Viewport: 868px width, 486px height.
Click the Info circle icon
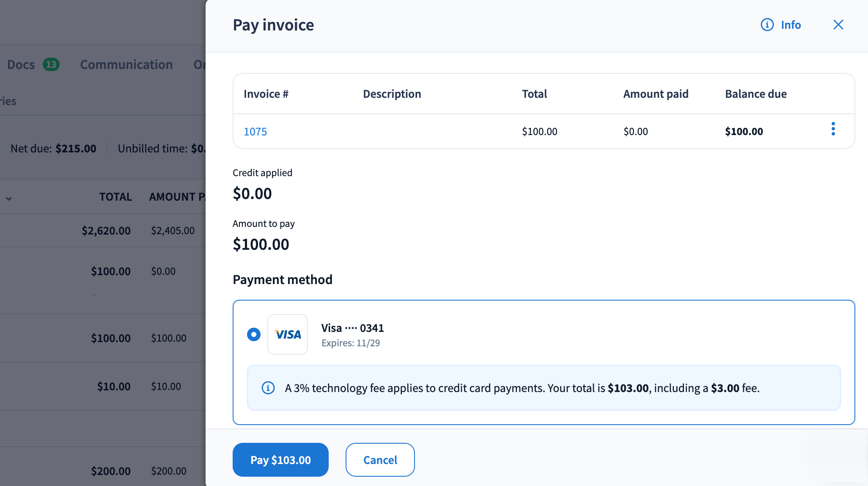coord(767,25)
